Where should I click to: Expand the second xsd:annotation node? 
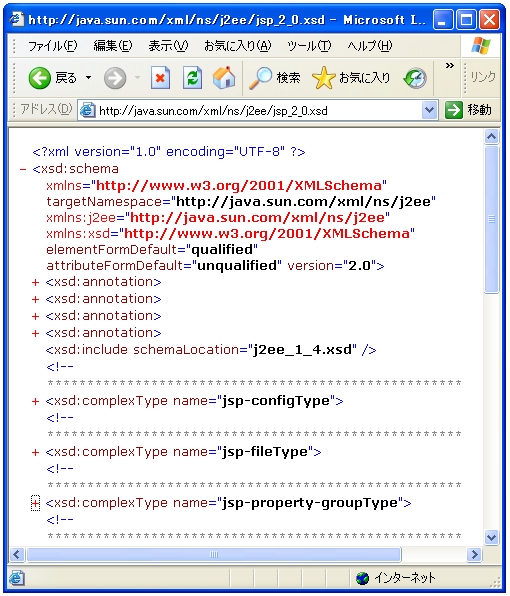(35, 300)
